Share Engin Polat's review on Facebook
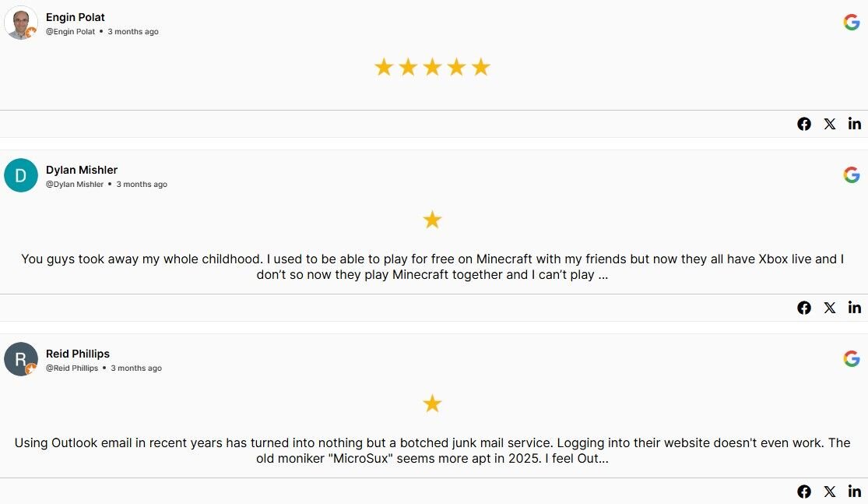 point(804,123)
